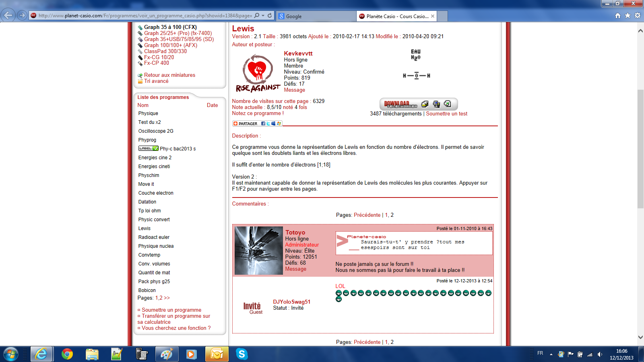The height and width of the screenshot is (362, 644).
Task: Open the PARTAGER share button
Action: pyautogui.click(x=245, y=123)
